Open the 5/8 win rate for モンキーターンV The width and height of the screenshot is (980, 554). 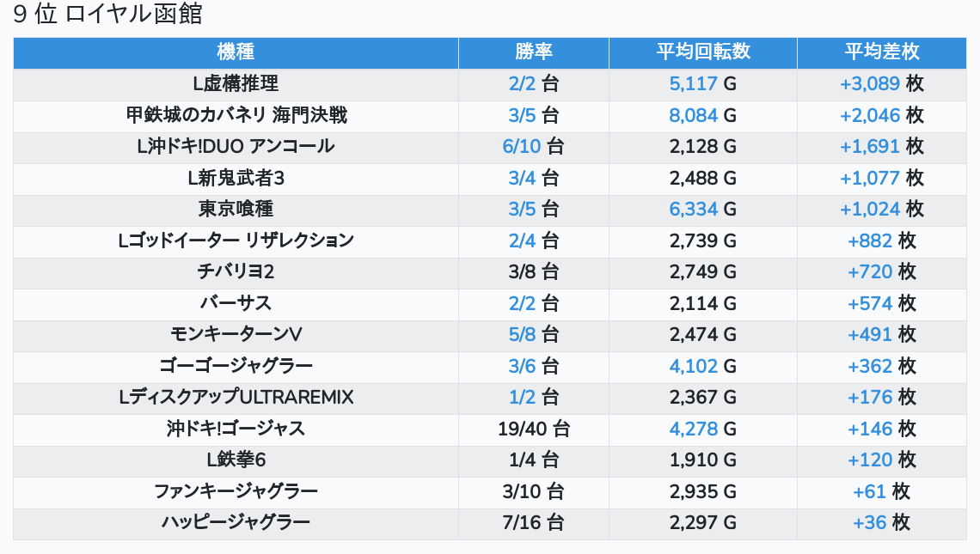pos(522,335)
